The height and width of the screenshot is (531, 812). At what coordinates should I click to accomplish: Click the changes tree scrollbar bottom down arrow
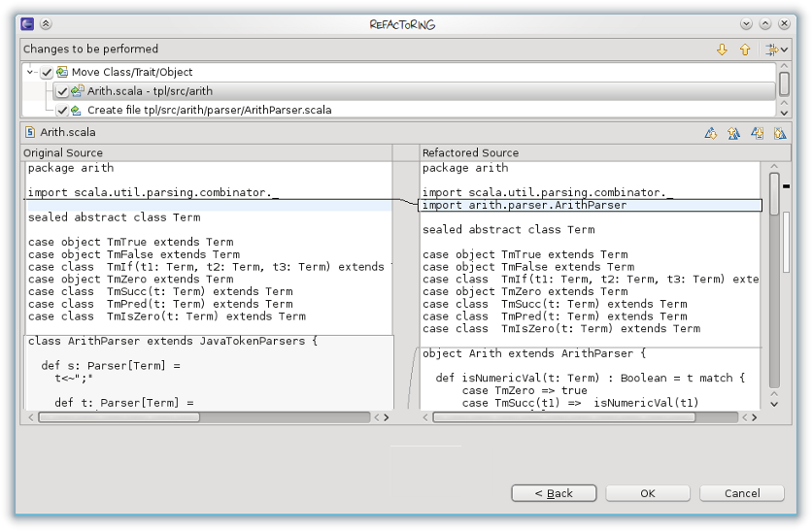click(784, 113)
